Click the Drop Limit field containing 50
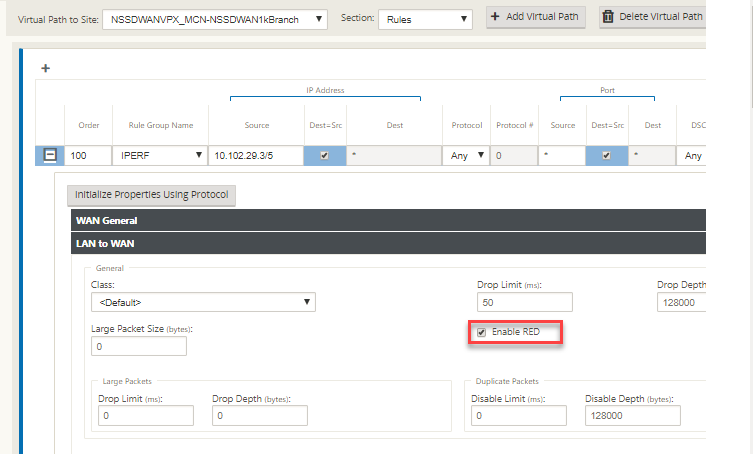This screenshot has width=753, height=454. pyautogui.click(x=524, y=302)
